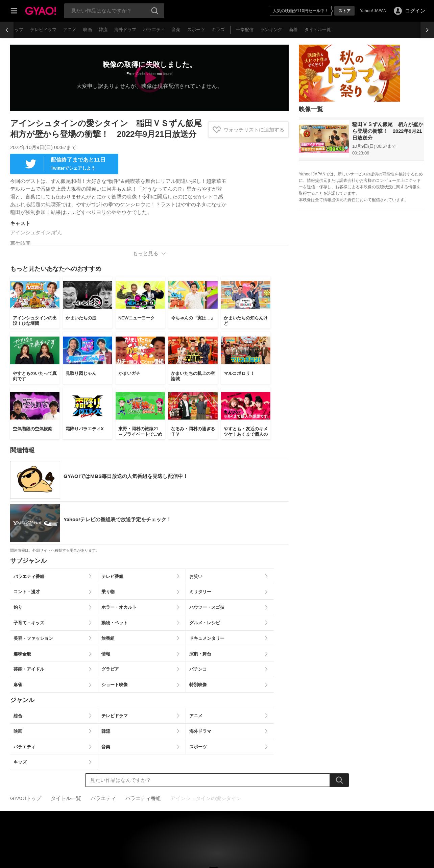Open ドキュメンタリー subgenre row
Image resolution: width=434 pixels, height=868 pixels.
(230, 638)
